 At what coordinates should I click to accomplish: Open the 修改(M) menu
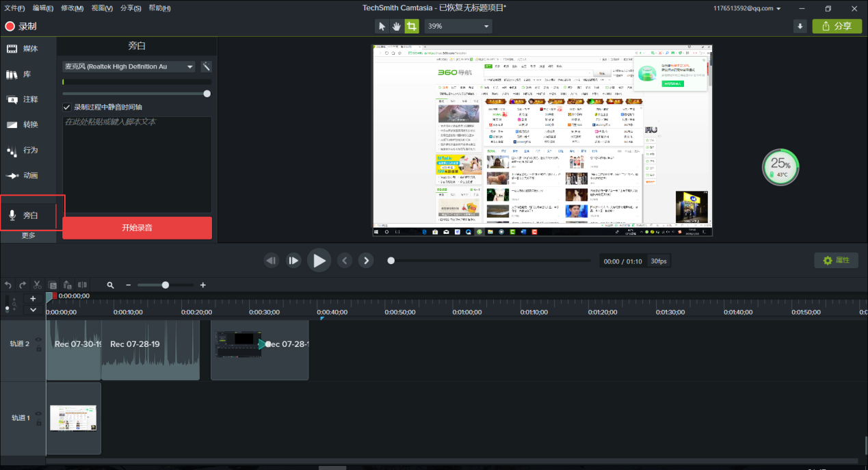73,8
